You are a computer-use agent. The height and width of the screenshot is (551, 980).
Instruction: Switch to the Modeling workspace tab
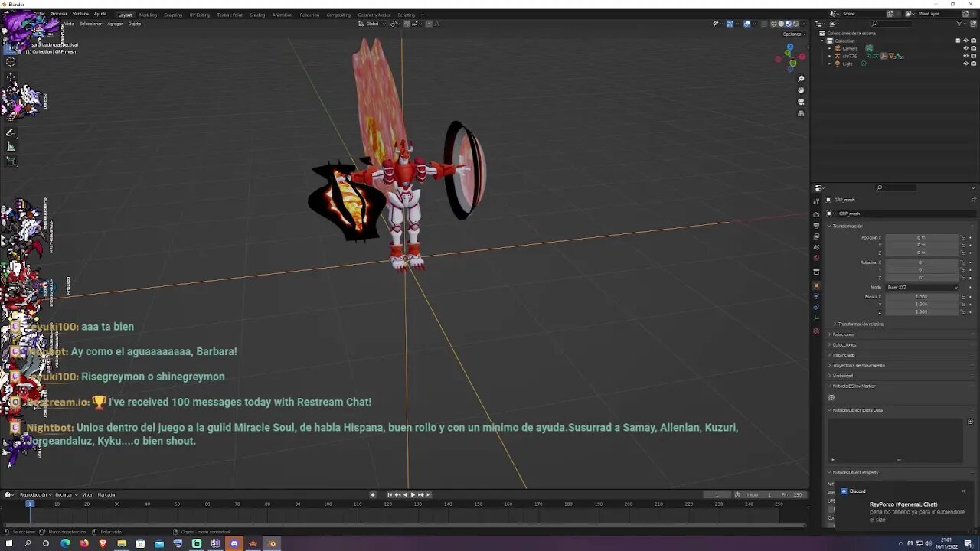pyautogui.click(x=148, y=15)
